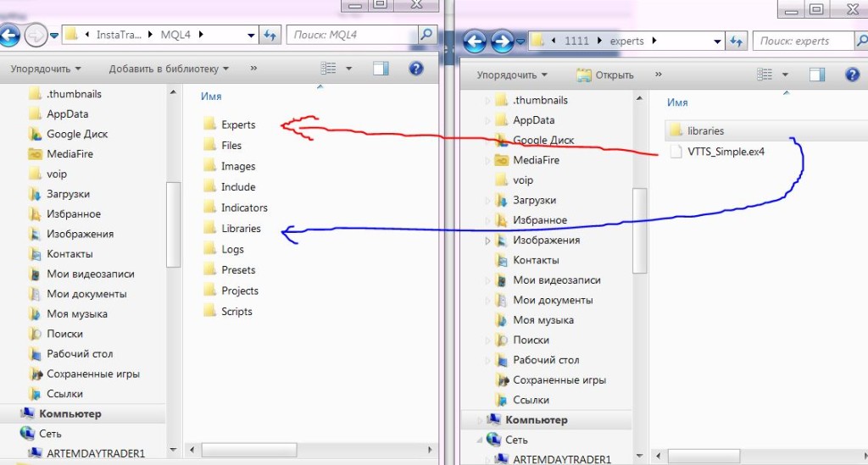Image resolution: width=868 pixels, height=465 pixels.
Task: Show more toolbar commands in experts window
Action: (x=658, y=75)
